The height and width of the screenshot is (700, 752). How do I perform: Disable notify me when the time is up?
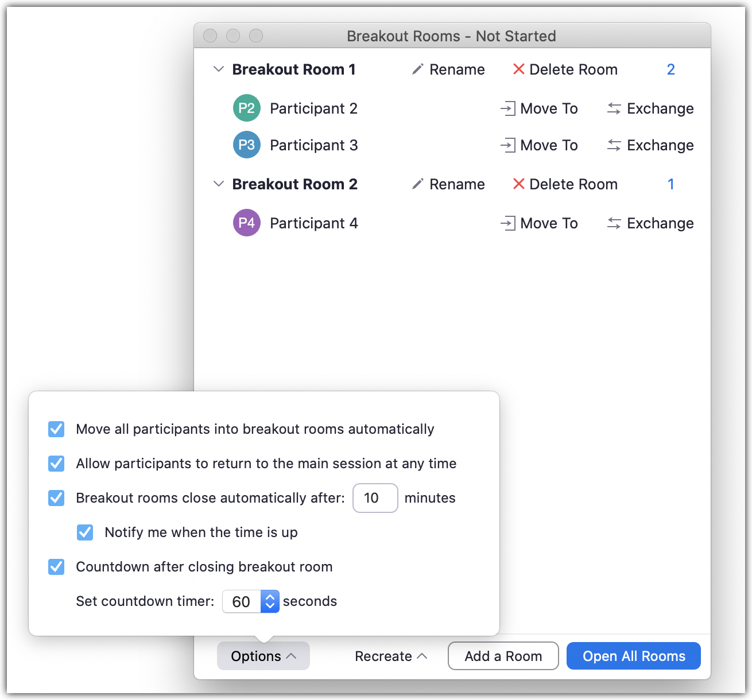tap(84, 532)
